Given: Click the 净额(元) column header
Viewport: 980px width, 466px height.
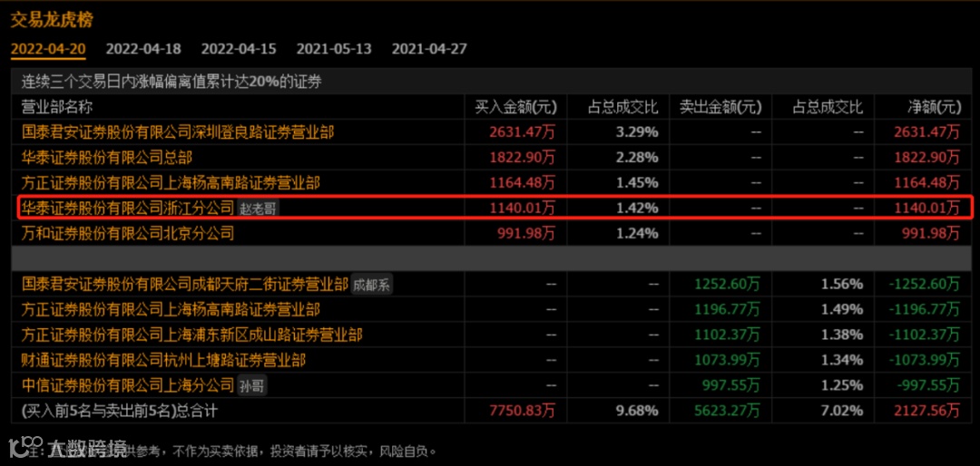Looking at the screenshot, I should coord(935,108).
